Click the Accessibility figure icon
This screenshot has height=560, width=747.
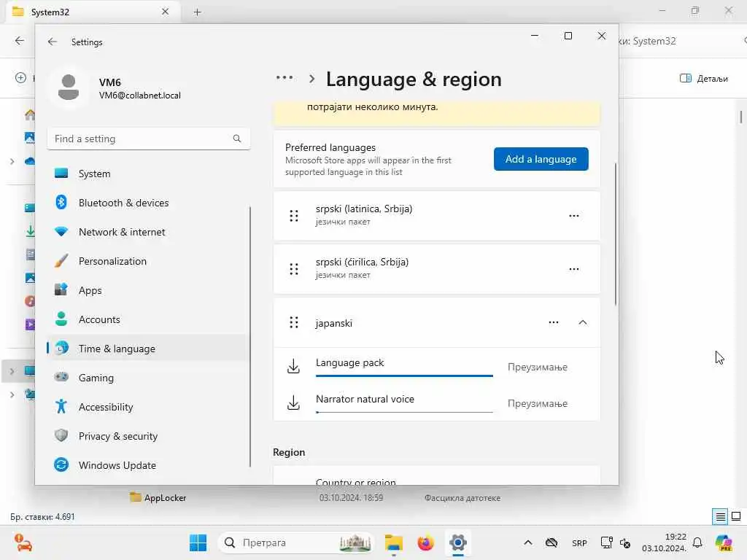[x=61, y=407]
